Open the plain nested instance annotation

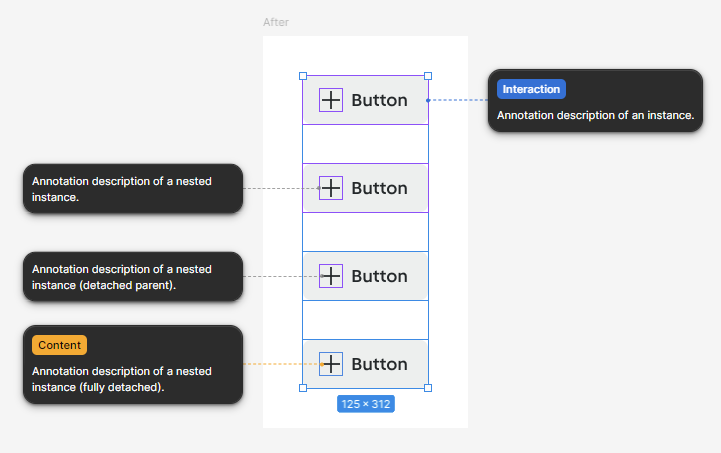[133, 189]
